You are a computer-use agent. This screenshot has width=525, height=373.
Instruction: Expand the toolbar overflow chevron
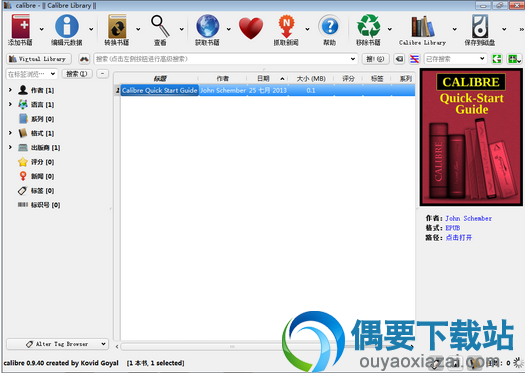521,29
